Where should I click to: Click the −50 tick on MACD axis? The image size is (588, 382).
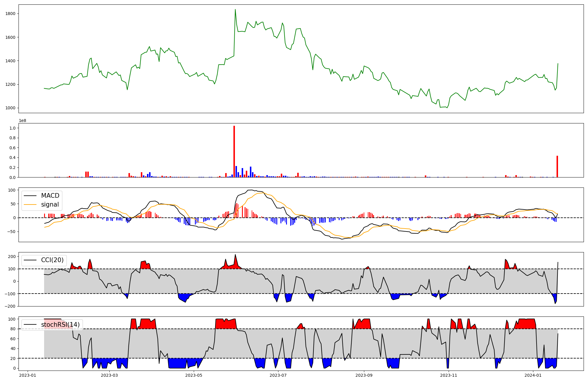coord(11,232)
